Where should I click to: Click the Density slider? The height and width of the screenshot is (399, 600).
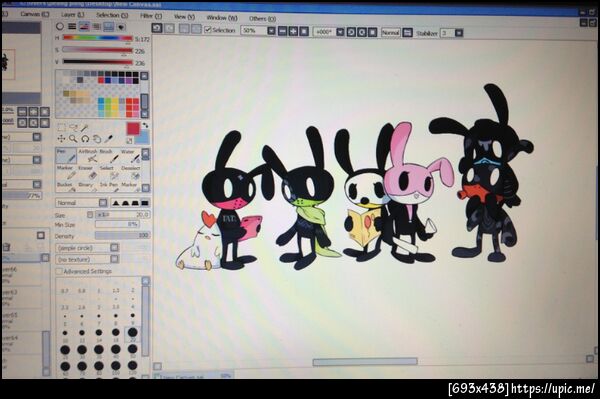(122, 235)
